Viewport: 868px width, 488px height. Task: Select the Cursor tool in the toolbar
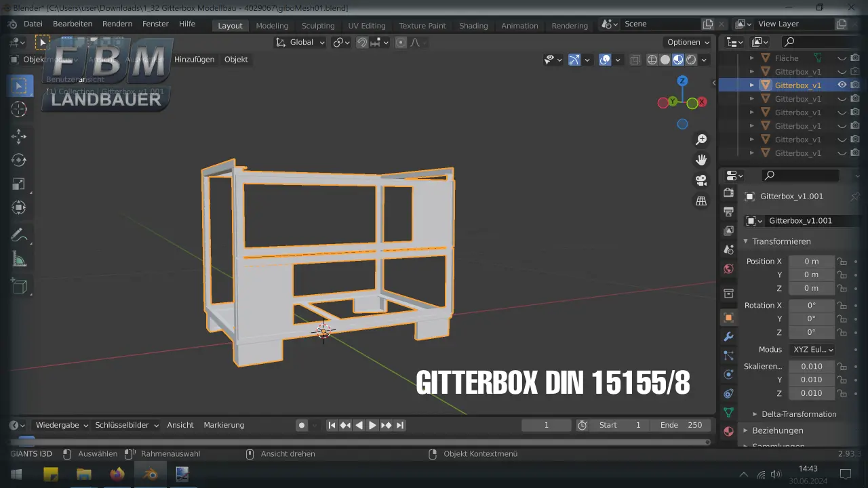tap(19, 109)
